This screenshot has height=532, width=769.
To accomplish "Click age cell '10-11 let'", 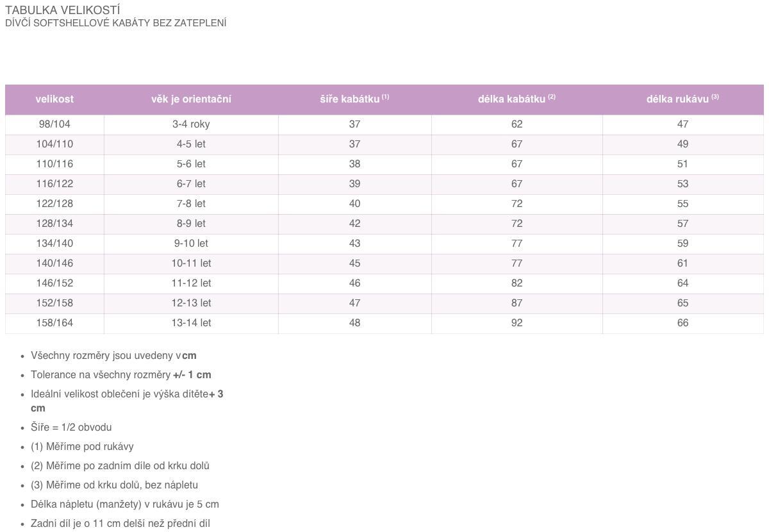I will 191,263.
